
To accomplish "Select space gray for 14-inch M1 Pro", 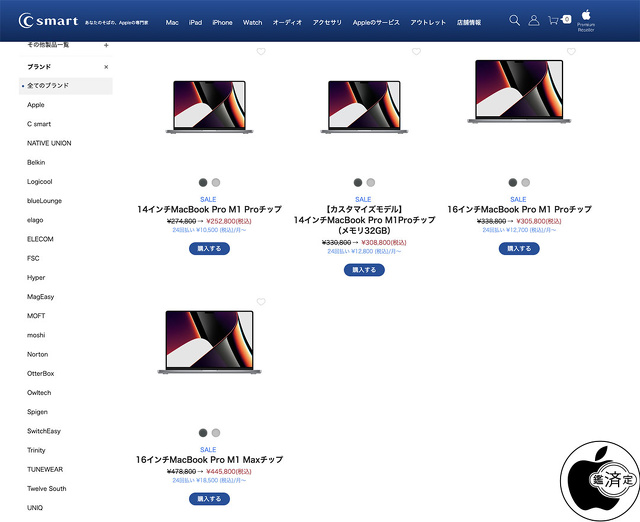I will coord(203,182).
